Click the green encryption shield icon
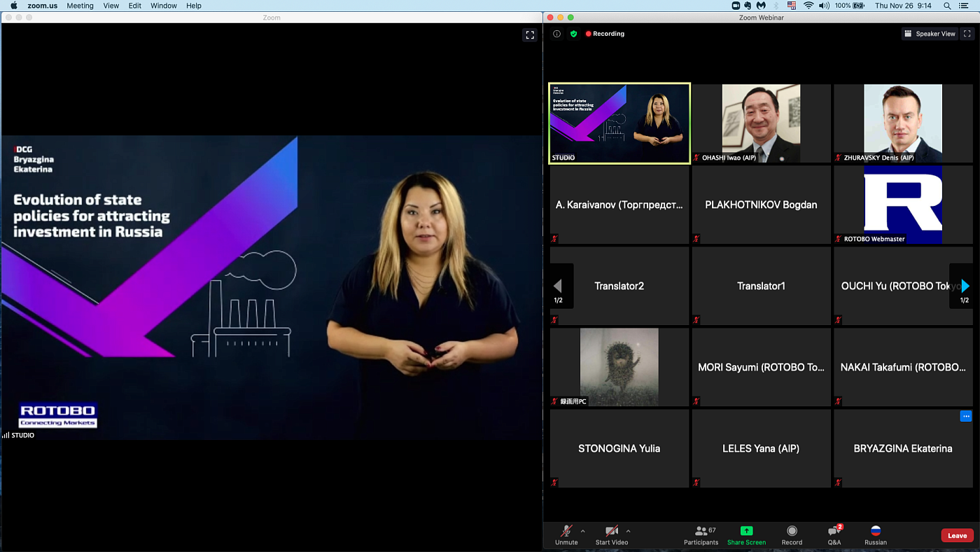980x552 pixels. tap(574, 34)
